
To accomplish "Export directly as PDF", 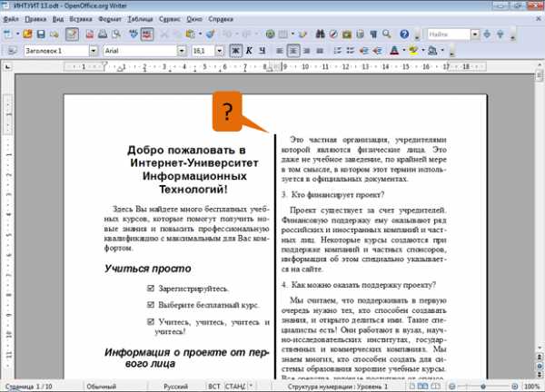I will [90, 34].
